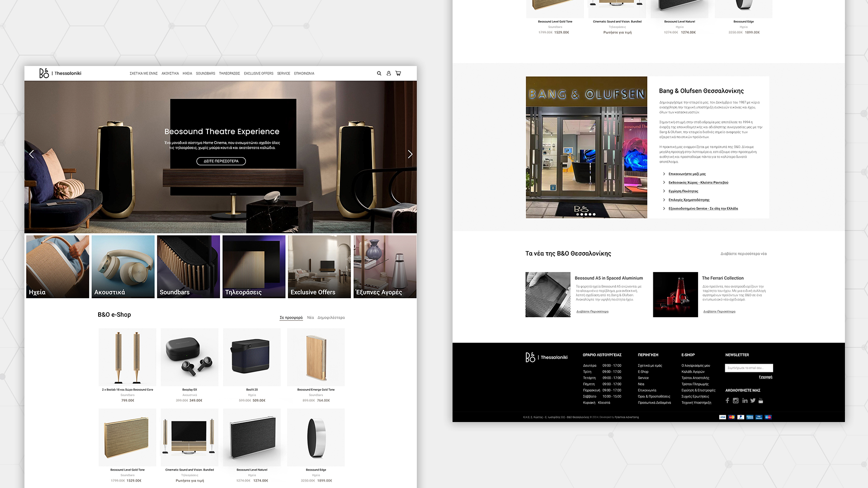This screenshot has width=868, height=488.
Task: Click the ΔΕΙΤΕ ΠΕΡΙΣΣΟΤΕΡΑ hero button
Action: [x=221, y=161]
